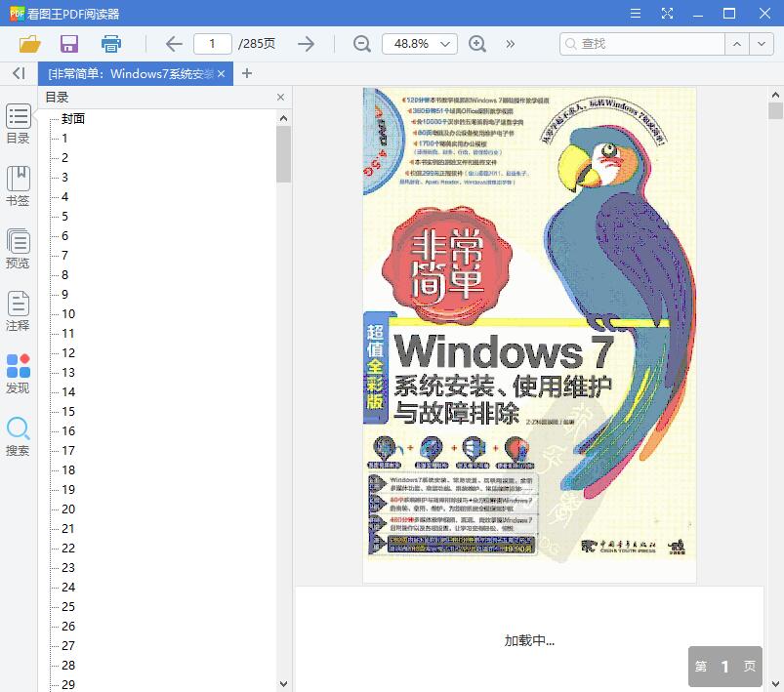784x692 pixels.
Task: Find previous match with the up arrow
Action: [737, 44]
